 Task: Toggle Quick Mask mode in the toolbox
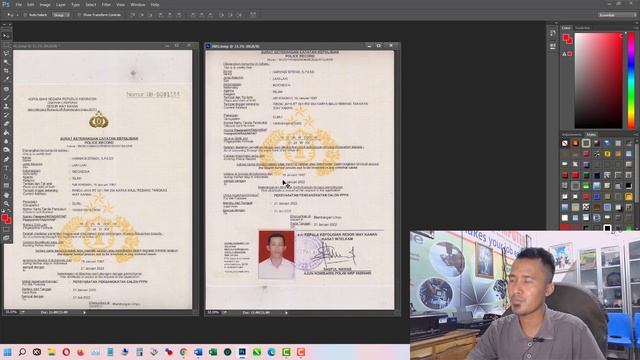pyautogui.click(x=6, y=229)
